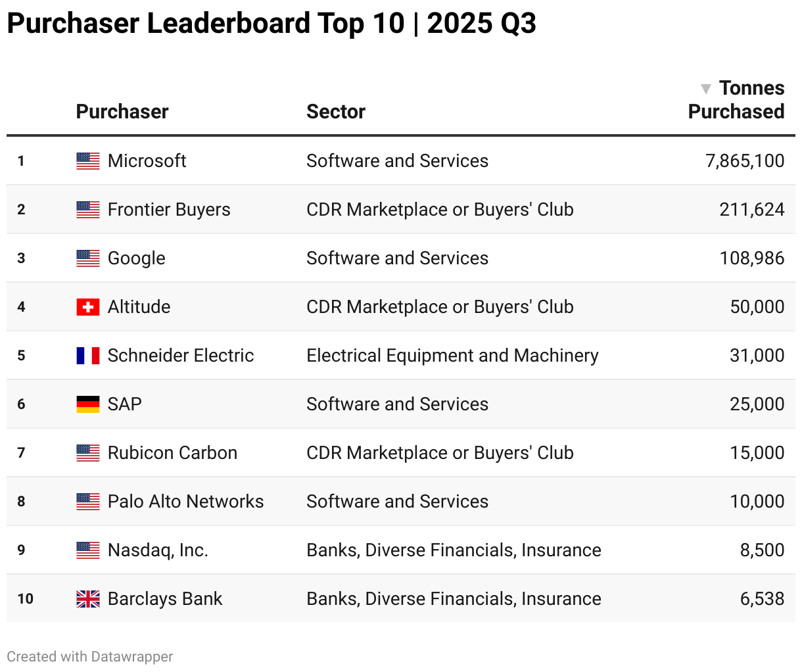Select the Google purchaser name
802x672 pixels.
point(137,258)
